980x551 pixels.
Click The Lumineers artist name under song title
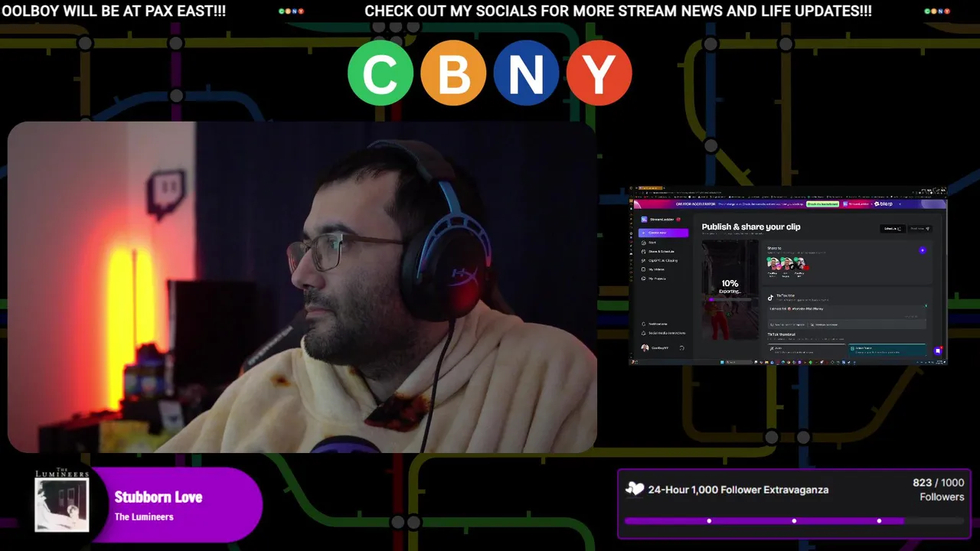[x=144, y=517]
